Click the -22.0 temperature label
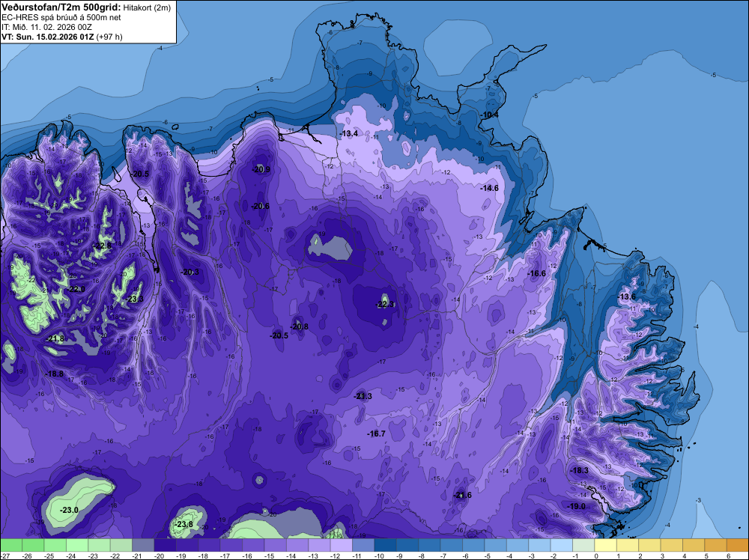The width and height of the screenshot is (749, 560). [x=76, y=289]
